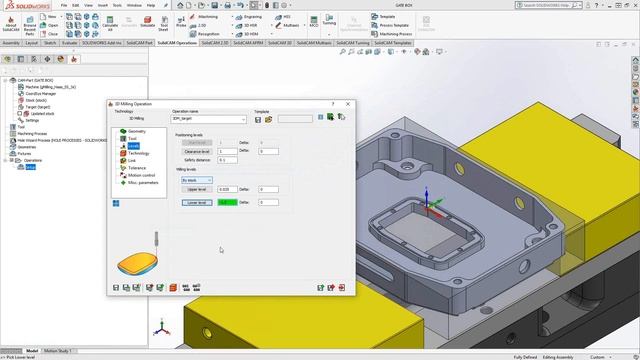This screenshot has width=640, height=360.
Task: Switch to the Evaluate tab
Action: click(69, 43)
